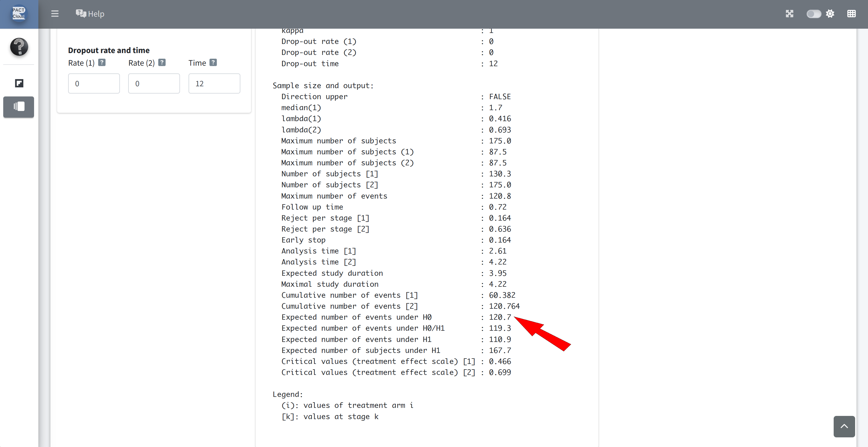Click the Dropout rate and time heading
Viewport: 868px width, 447px height.
tap(108, 50)
